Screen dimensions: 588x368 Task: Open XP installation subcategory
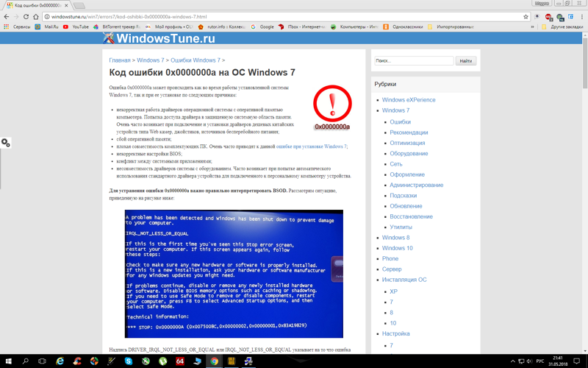pyautogui.click(x=393, y=291)
